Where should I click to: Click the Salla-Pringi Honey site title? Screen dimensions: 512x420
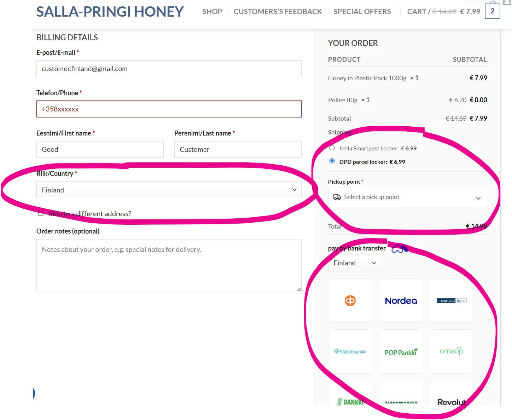[110, 12]
